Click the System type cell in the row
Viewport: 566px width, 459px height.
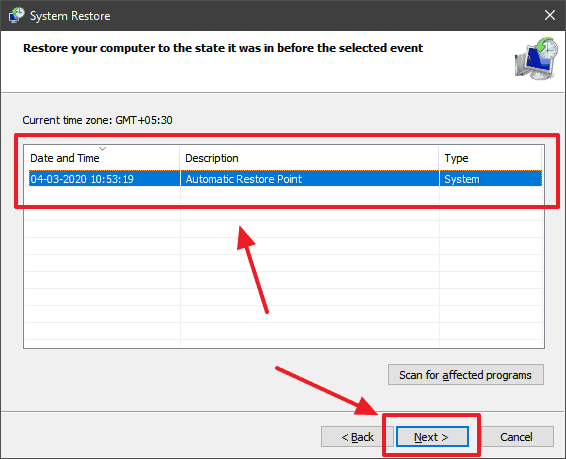(x=462, y=179)
